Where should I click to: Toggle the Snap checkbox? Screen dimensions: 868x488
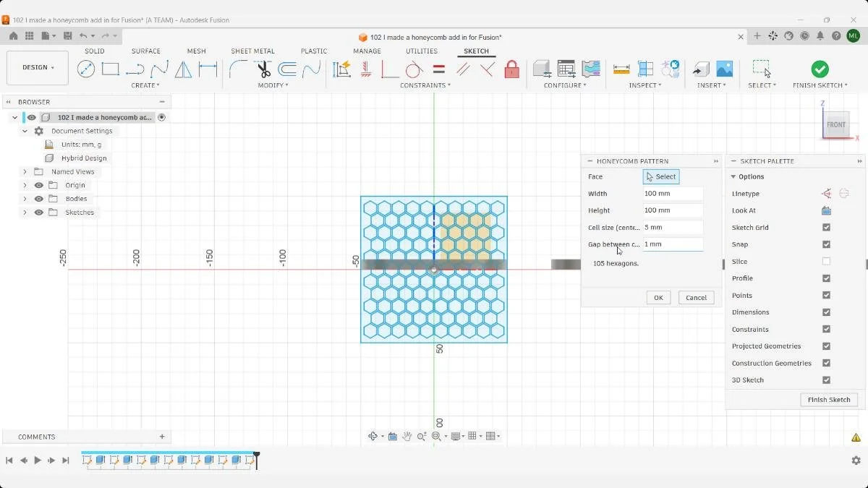pyautogui.click(x=826, y=244)
